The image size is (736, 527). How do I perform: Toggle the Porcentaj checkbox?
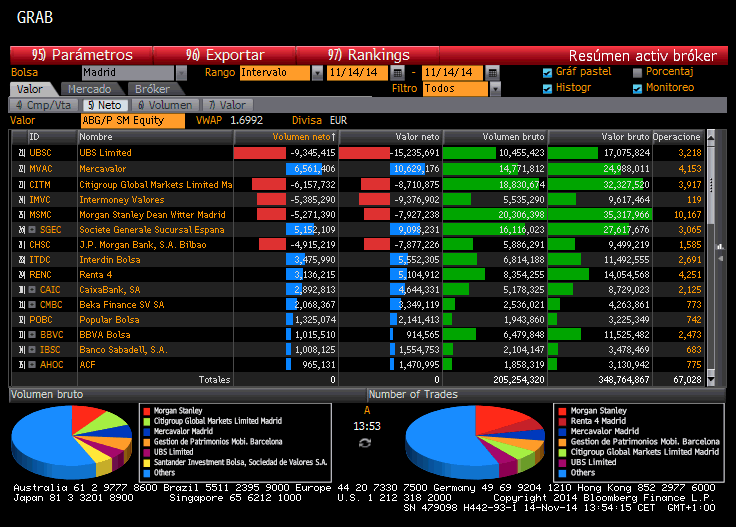(x=637, y=73)
